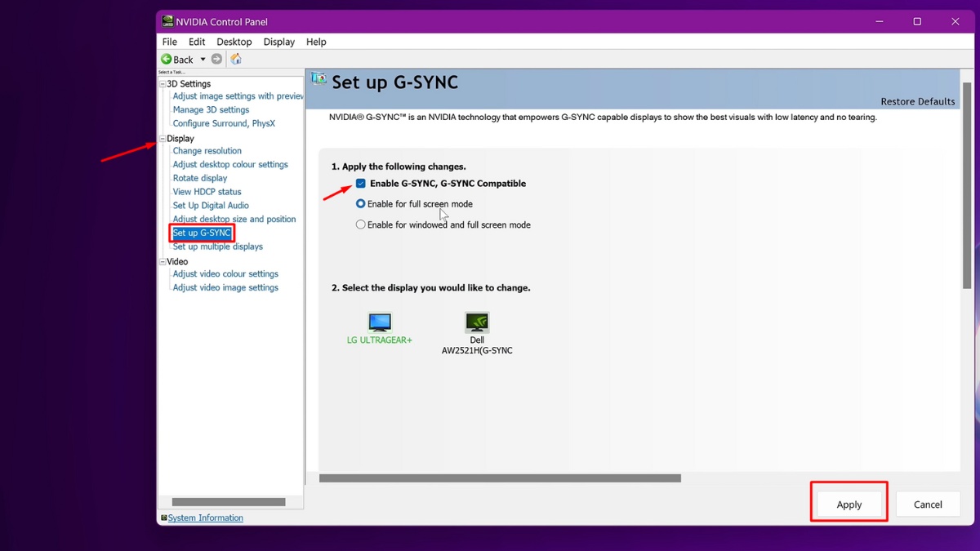Click Restore Defaults

point(918,101)
